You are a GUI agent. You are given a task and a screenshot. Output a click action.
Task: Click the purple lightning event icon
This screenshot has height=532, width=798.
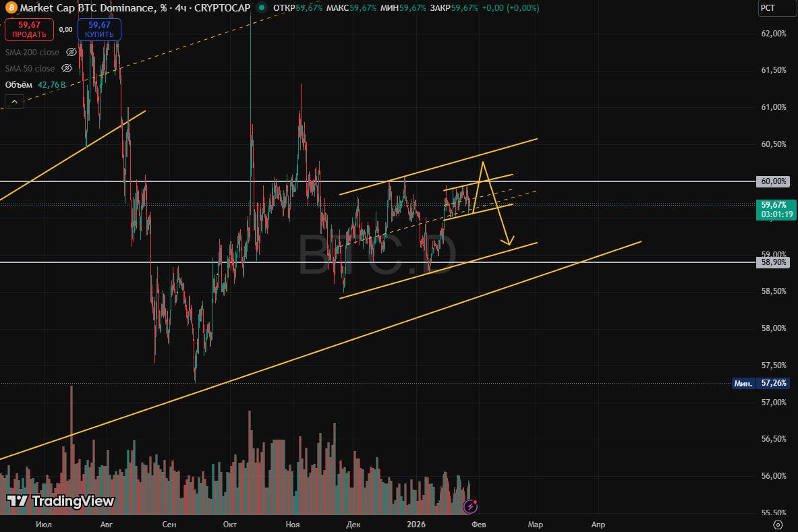point(470,506)
